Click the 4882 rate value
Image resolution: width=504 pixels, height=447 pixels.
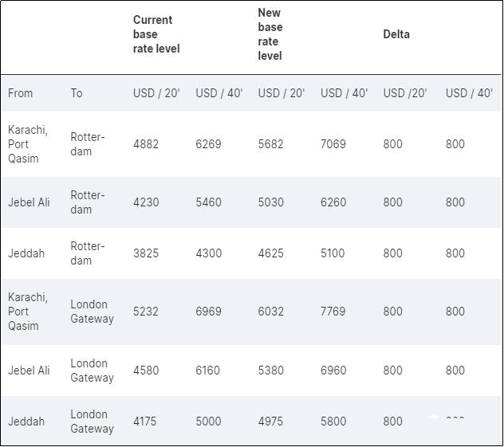point(146,144)
